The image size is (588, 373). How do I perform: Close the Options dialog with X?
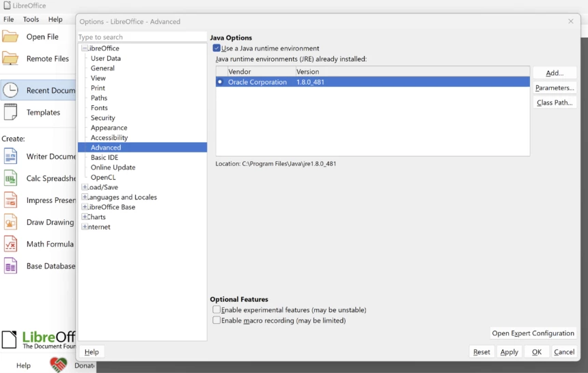point(571,21)
